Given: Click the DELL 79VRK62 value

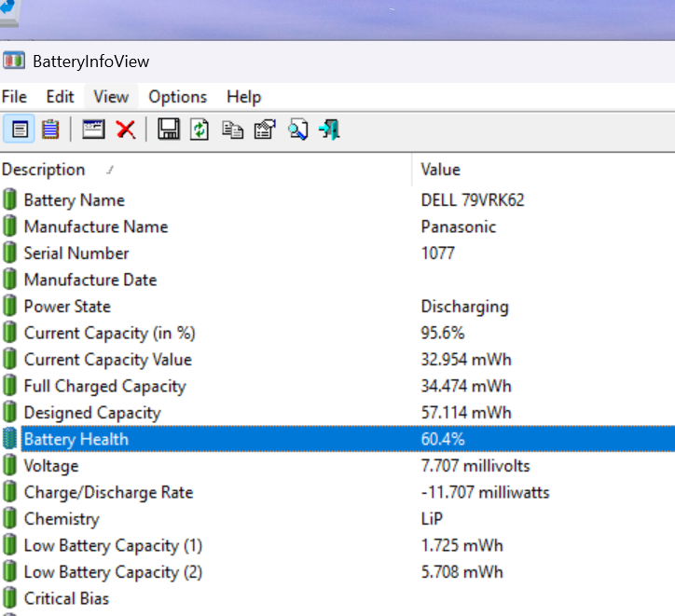Looking at the screenshot, I should pyautogui.click(x=473, y=200).
